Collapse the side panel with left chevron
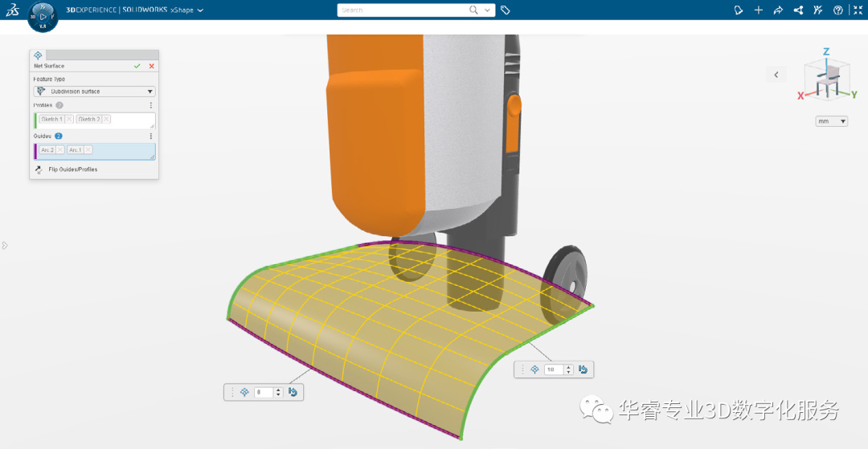 pyautogui.click(x=776, y=75)
